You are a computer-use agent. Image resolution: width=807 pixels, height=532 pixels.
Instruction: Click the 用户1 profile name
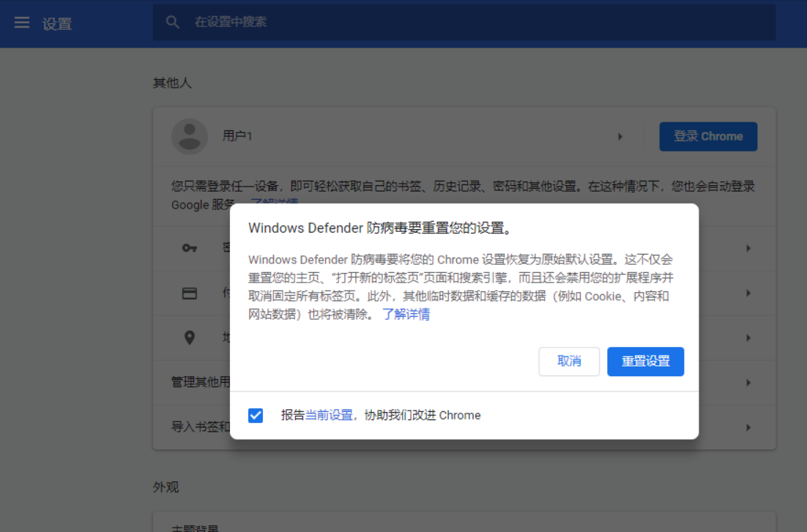(x=237, y=136)
